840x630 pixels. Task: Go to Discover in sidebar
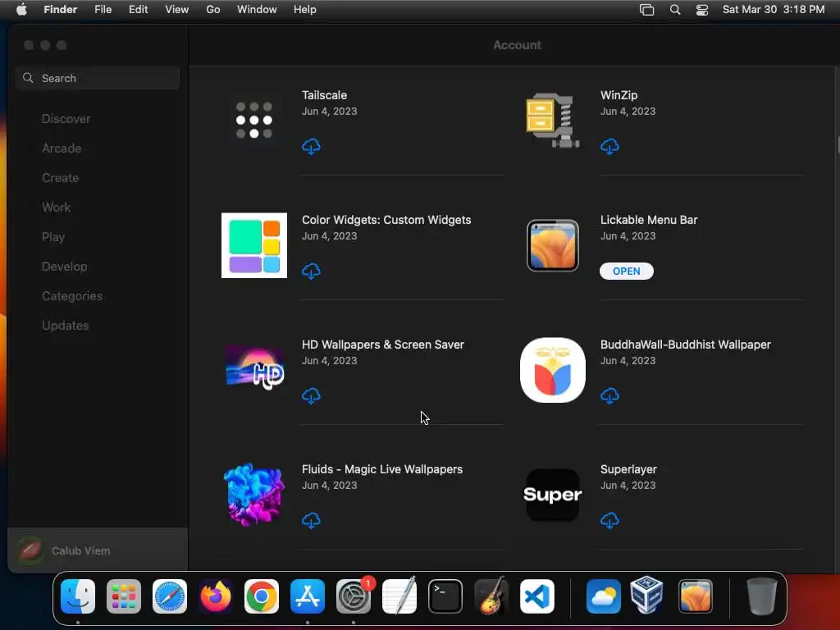(66, 119)
